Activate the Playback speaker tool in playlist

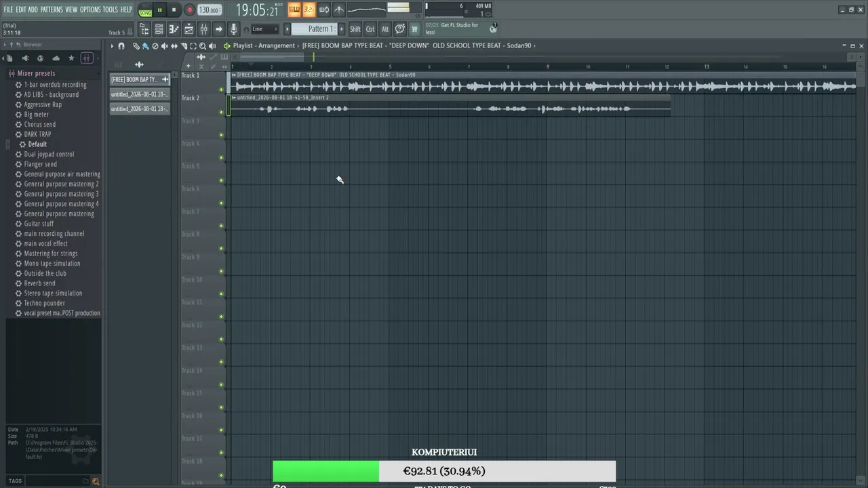click(x=212, y=46)
